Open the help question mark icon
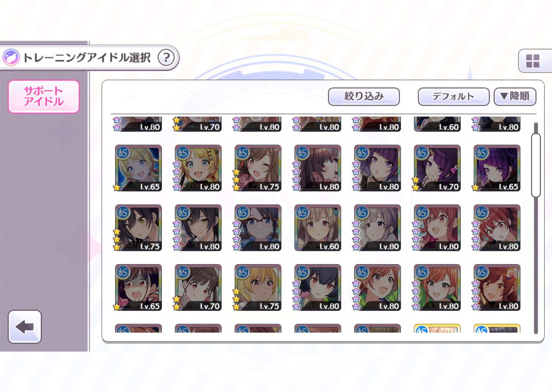The width and height of the screenshot is (552, 392). coord(166,57)
